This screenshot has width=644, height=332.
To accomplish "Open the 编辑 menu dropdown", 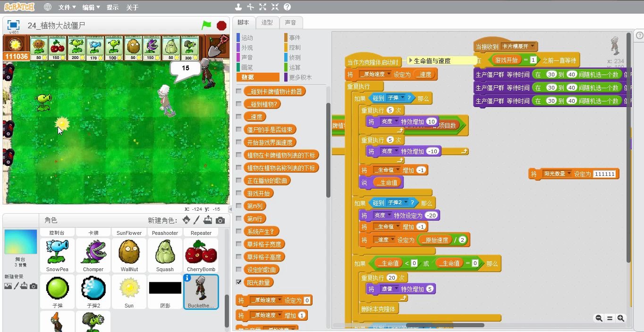I will tap(91, 7).
